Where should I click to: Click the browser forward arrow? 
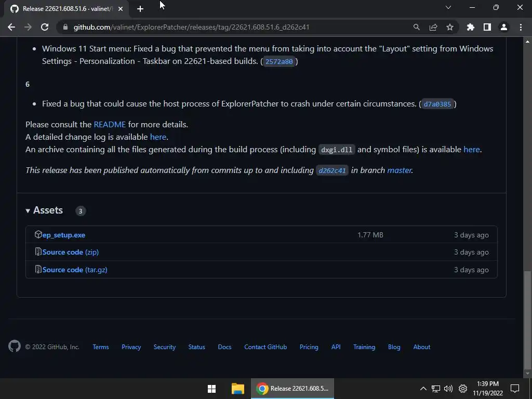point(28,27)
